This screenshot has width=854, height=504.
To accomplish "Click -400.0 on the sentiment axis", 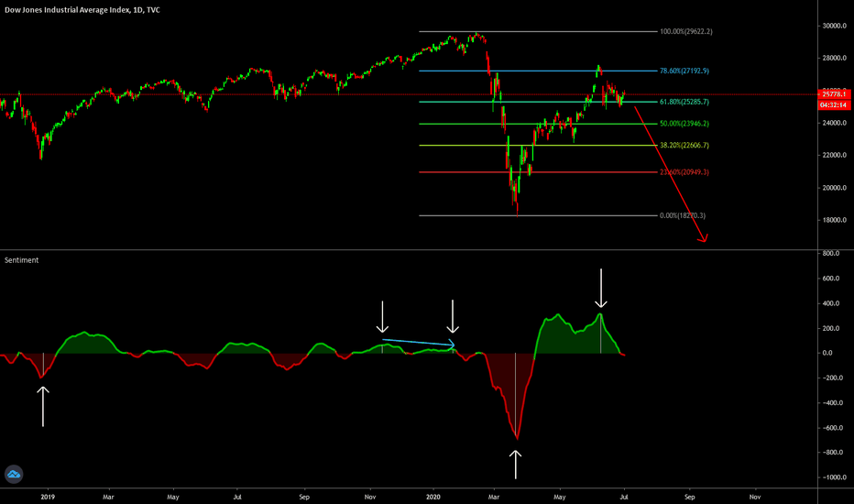I will 832,403.
